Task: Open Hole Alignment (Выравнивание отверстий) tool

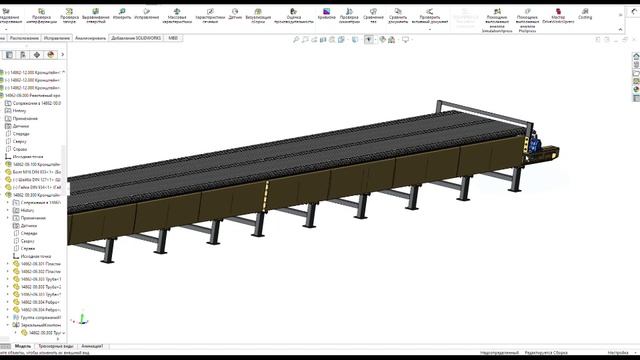Action: click(96, 16)
